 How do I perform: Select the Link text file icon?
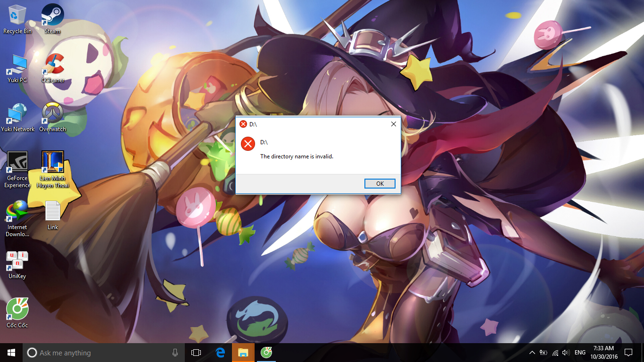53,215
